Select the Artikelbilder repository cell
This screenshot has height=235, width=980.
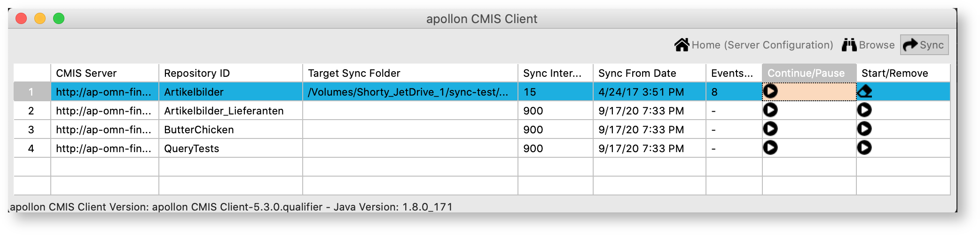click(231, 92)
